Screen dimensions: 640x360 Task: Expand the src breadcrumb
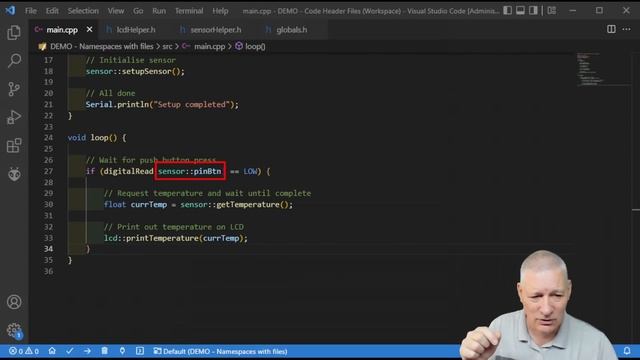click(167, 47)
